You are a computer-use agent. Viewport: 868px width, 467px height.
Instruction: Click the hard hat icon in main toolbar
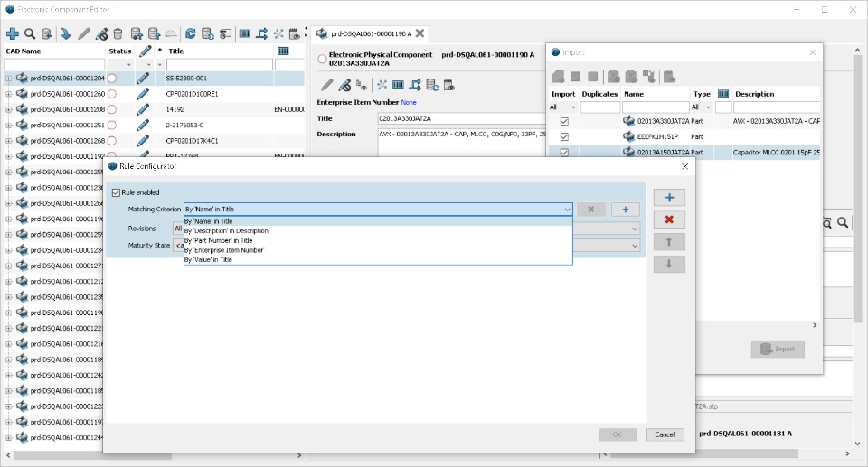click(x=172, y=33)
